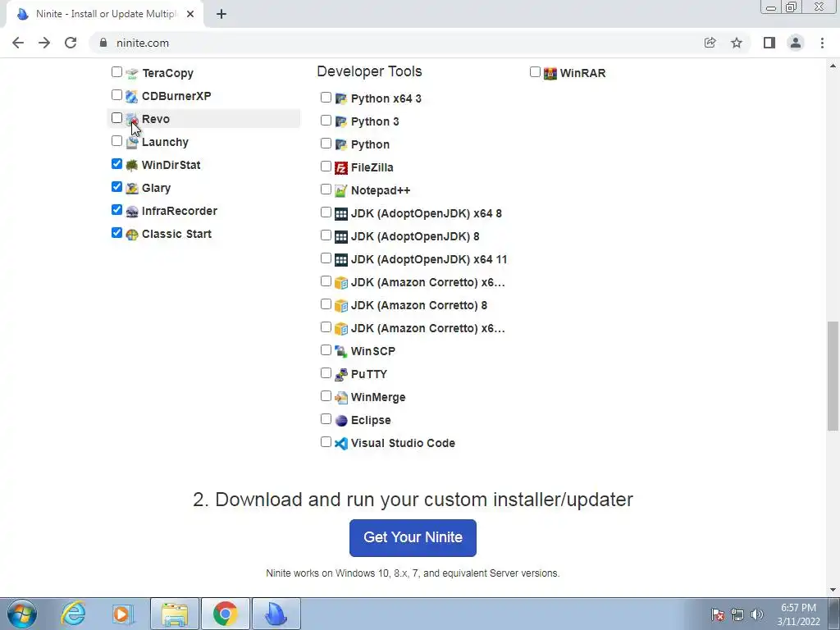Check the WinRAR checkbox
The height and width of the screenshot is (630, 840).
click(x=535, y=72)
